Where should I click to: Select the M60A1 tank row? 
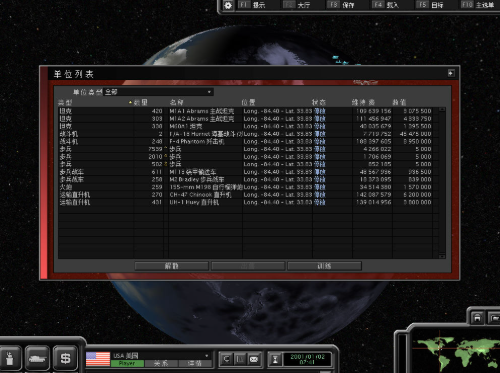point(248,126)
